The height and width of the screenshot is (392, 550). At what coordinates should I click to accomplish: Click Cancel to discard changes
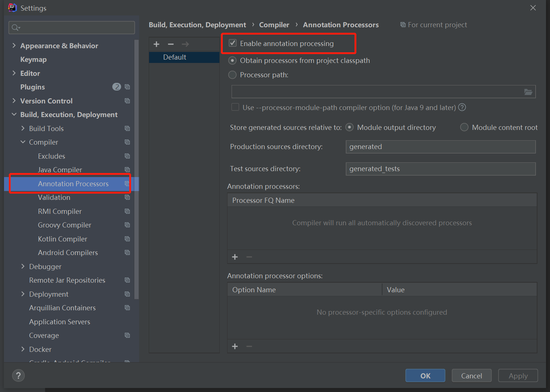[x=472, y=375]
